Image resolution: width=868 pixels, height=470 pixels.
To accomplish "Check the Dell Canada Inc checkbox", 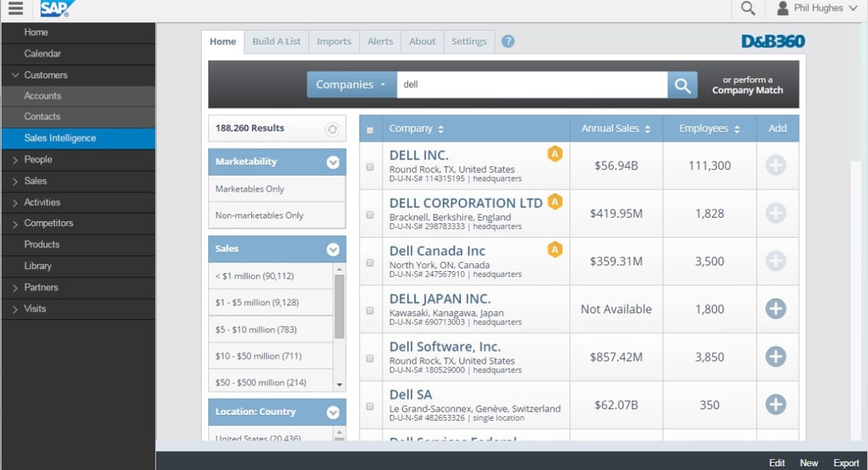I will click(x=370, y=262).
